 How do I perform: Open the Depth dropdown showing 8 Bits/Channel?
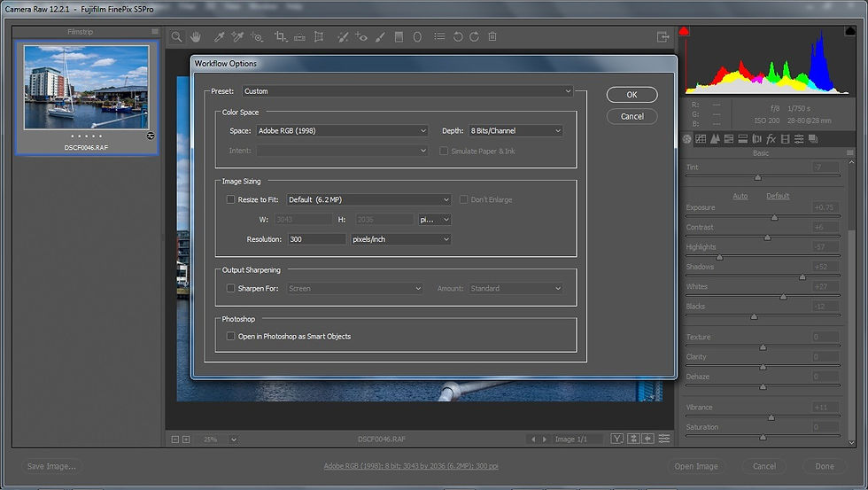515,130
